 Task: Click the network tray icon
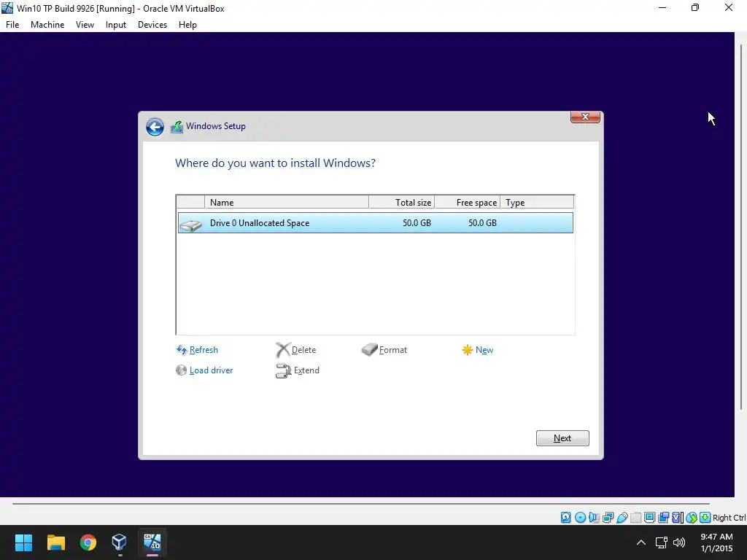tap(661, 542)
